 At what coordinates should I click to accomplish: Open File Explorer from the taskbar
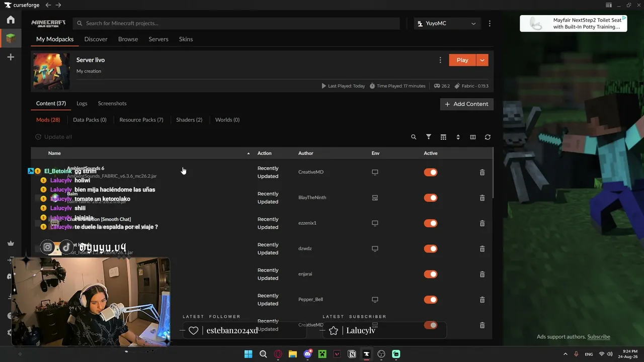pos(293,354)
